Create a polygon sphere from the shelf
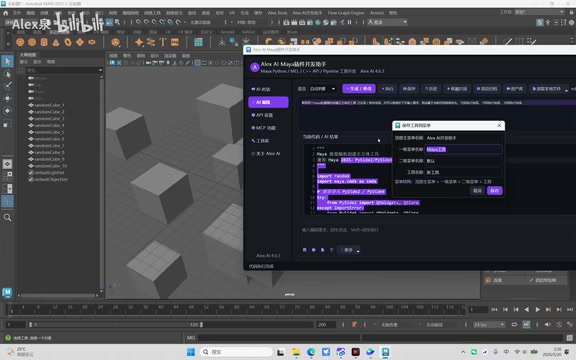Image resolution: width=576 pixels, height=360 pixels. (20, 42)
